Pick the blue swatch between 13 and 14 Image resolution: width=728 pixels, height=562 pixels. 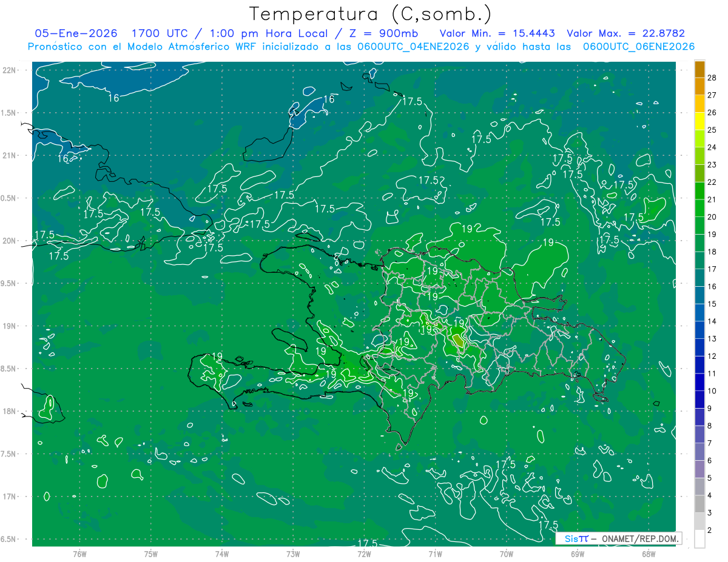point(699,330)
